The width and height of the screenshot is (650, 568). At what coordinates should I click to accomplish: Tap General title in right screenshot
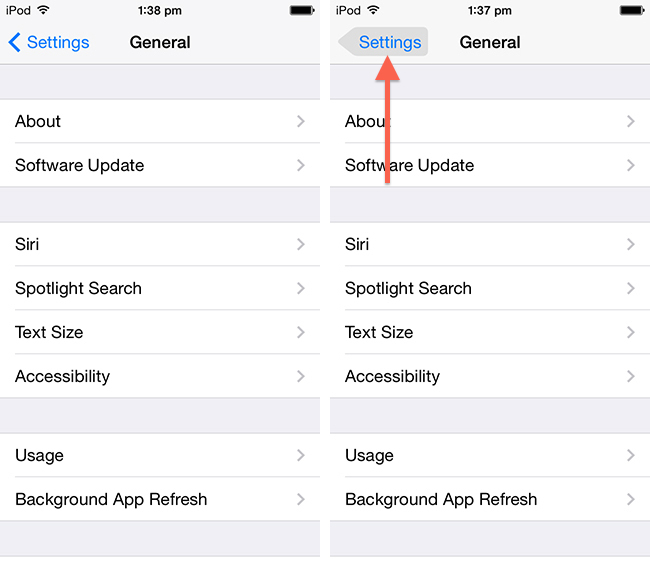click(x=490, y=43)
